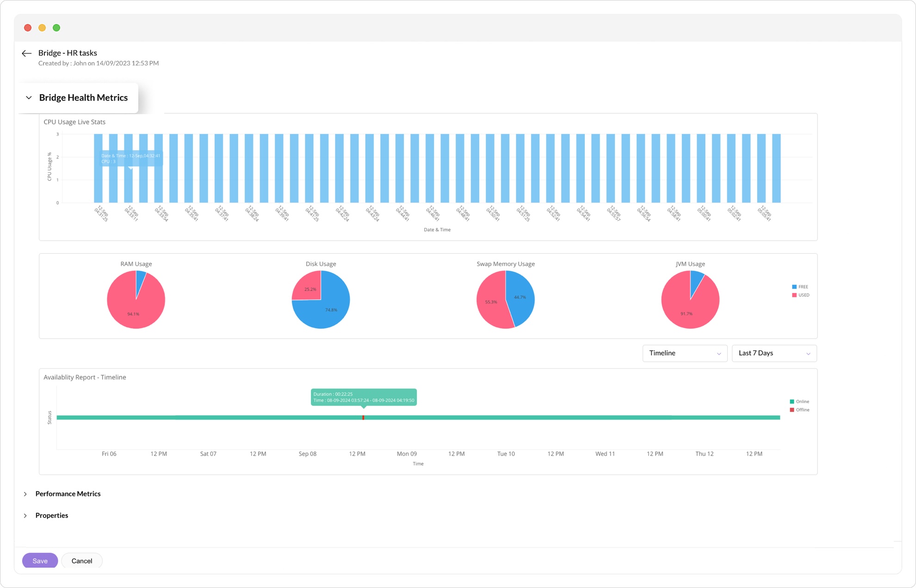
Task: Open the Timeline view dropdown
Action: click(684, 353)
